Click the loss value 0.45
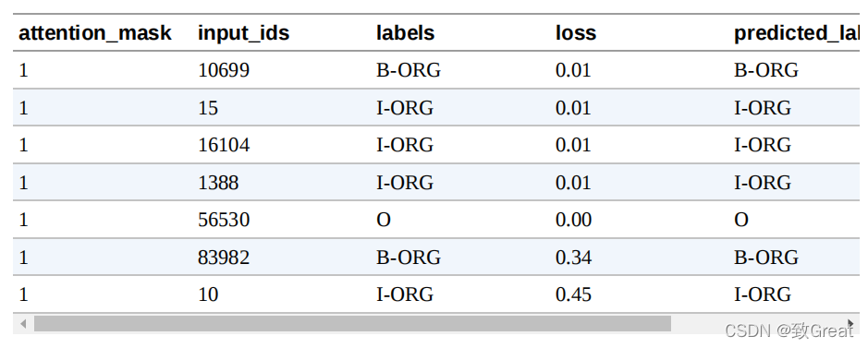The image size is (868, 348). tap(573, 294)
